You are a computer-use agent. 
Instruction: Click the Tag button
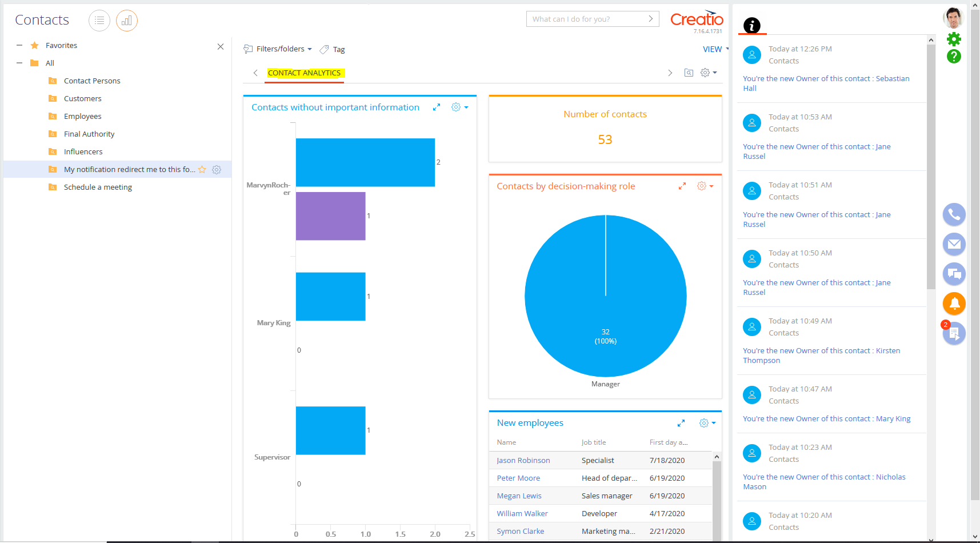[x=333, y=50]
